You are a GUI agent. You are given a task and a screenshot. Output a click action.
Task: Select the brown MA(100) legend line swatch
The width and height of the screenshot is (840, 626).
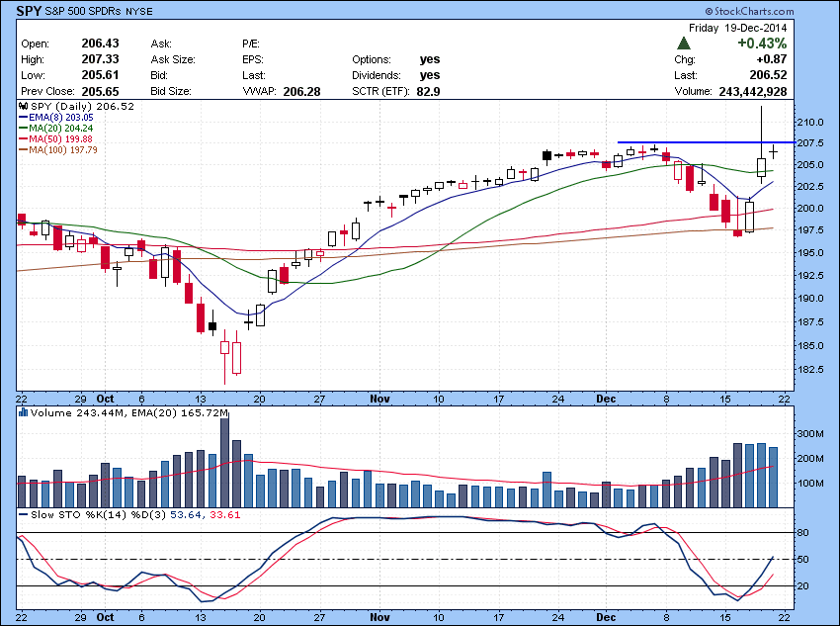pos(23,149)
